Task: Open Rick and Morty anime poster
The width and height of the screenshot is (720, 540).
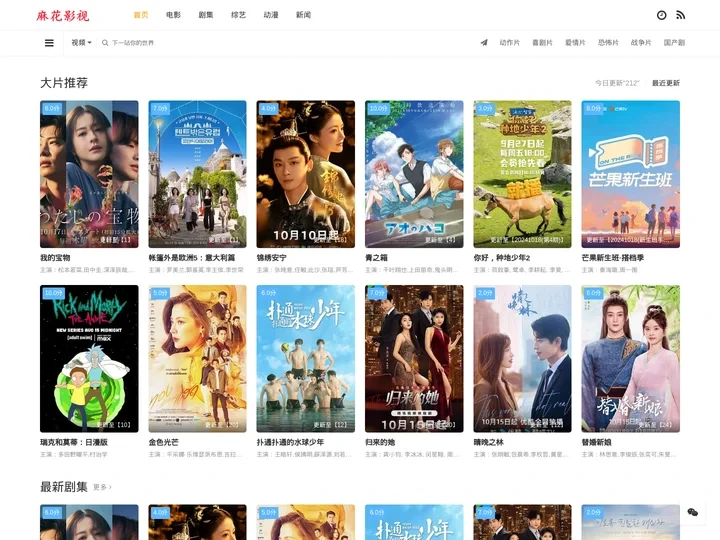Action: 89,359
